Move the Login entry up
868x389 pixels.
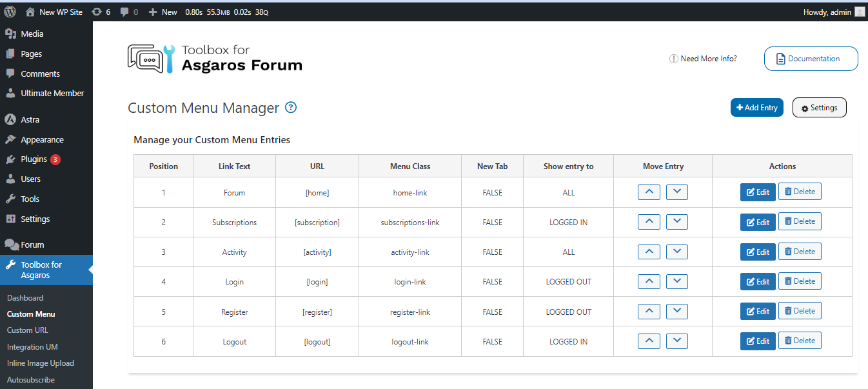(649, 281)
